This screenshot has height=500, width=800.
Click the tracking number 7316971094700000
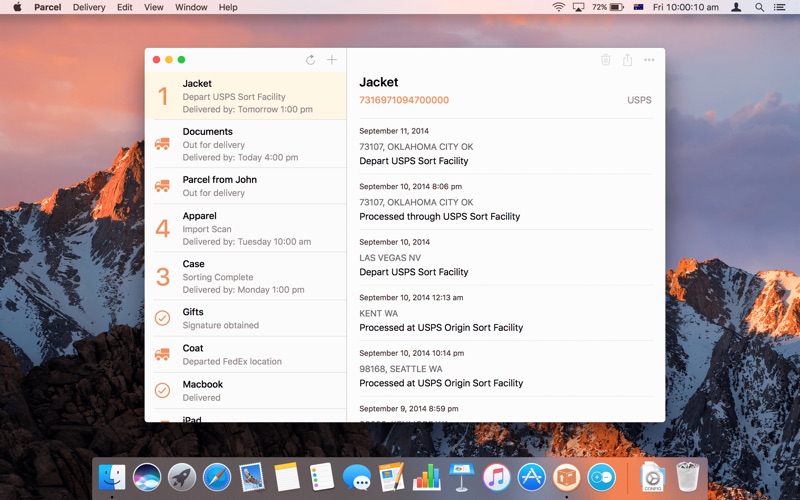pos(404,100)
